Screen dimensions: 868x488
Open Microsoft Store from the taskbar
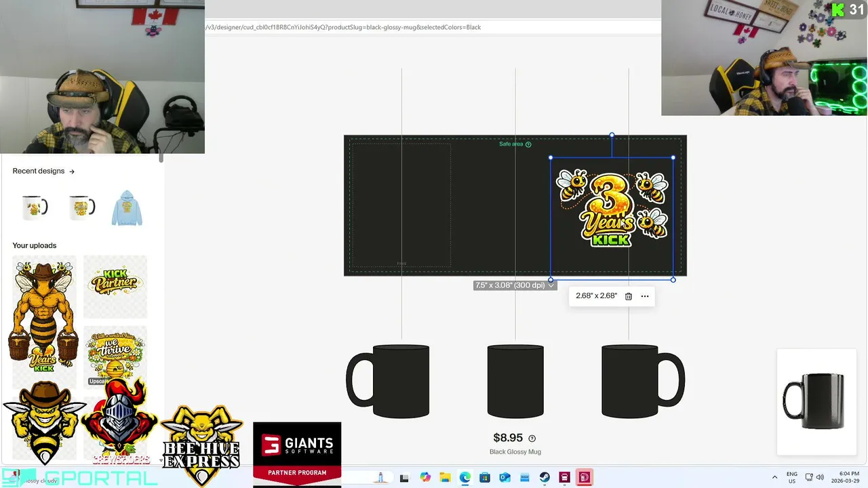tap(485, 478)
